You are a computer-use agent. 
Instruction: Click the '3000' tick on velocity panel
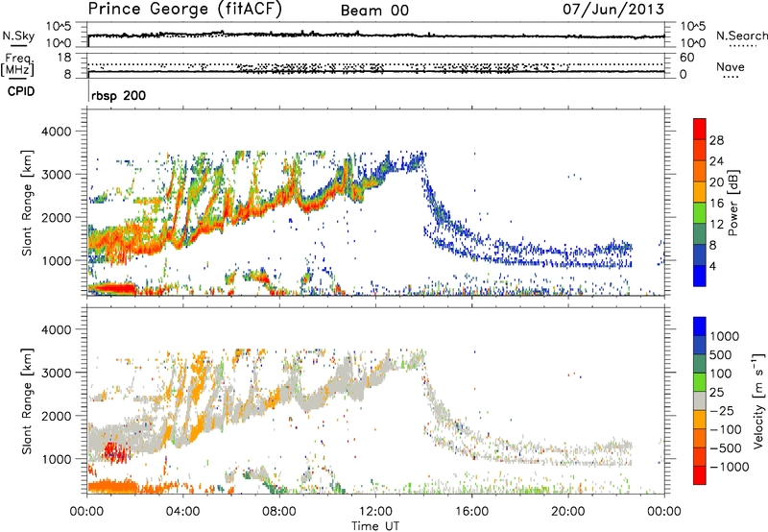click(x=57, y=373)
